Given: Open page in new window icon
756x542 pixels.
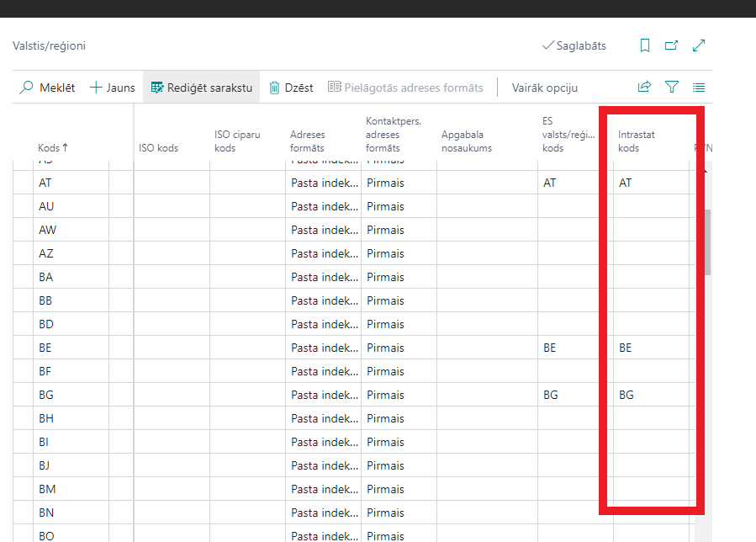Looking at the screenshot, I should click(x=671, y=45).
